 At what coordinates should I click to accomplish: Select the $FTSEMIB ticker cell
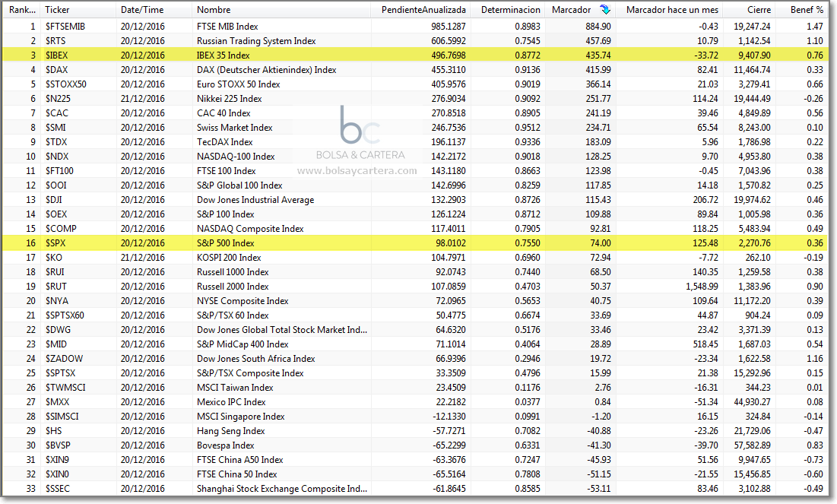pyautogui.click(x=65, y=26)
